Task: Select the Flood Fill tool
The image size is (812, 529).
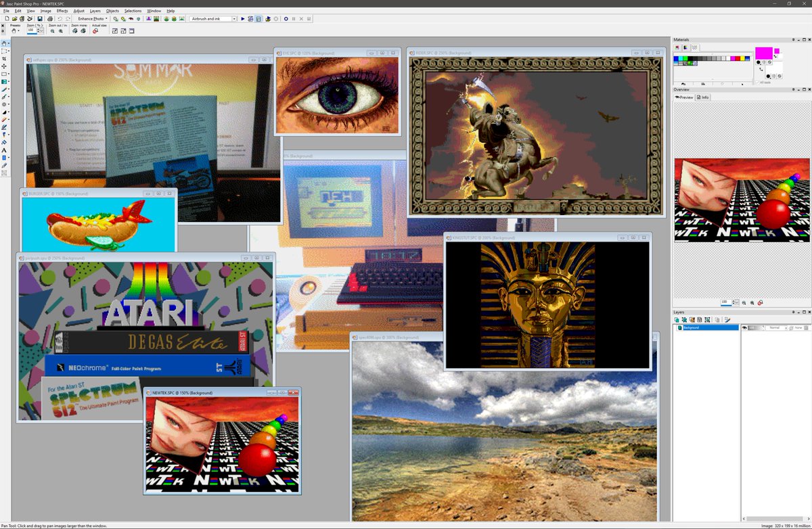Action: (x=5, y=142)
